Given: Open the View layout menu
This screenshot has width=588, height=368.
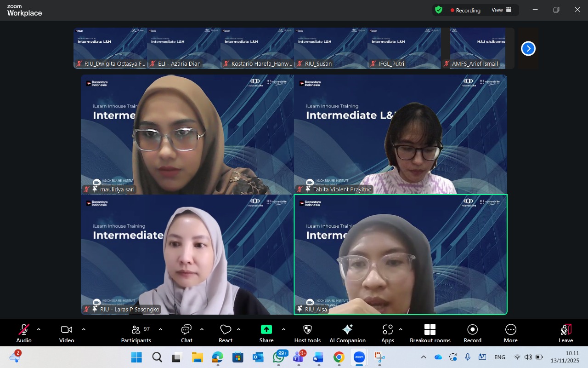Looking at the screenshot, I should [501, 10].
